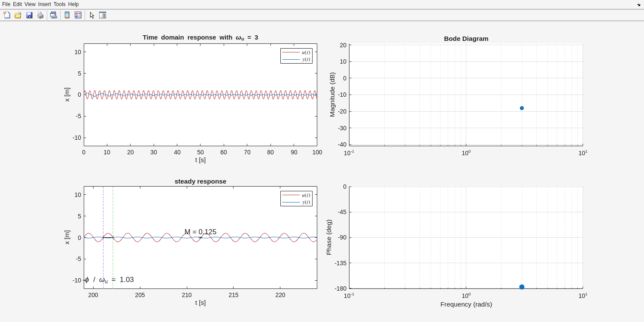The image size is (644, 322).
Task: Click the New Figure toolbar icon
Action: [7, 15]
